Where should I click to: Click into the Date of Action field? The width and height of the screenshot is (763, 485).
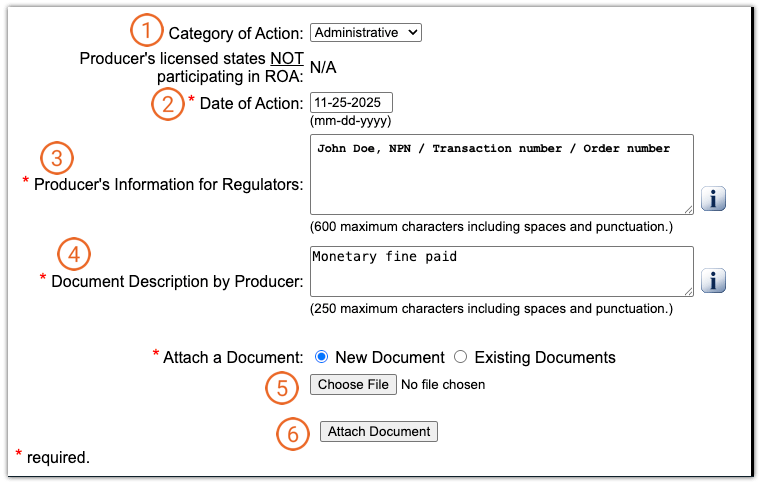[351, 103]
